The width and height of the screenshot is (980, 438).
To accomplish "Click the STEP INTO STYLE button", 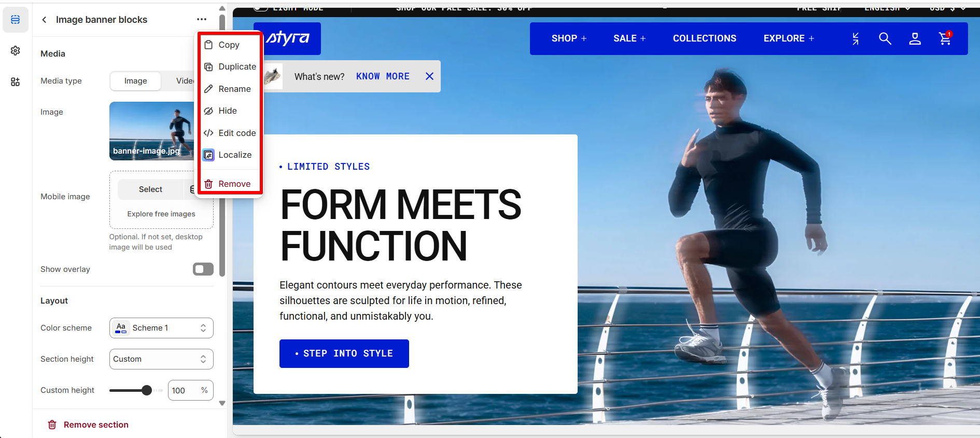I will (344, 353).
